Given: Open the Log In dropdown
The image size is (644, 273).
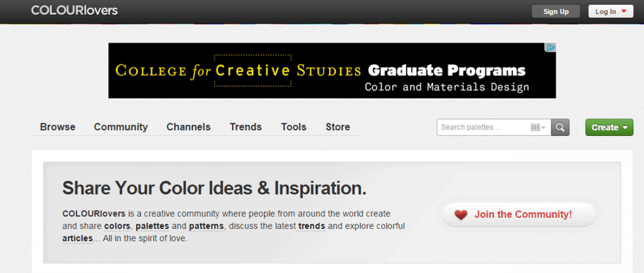Looking at the screenshot, I should click(611, 11).
